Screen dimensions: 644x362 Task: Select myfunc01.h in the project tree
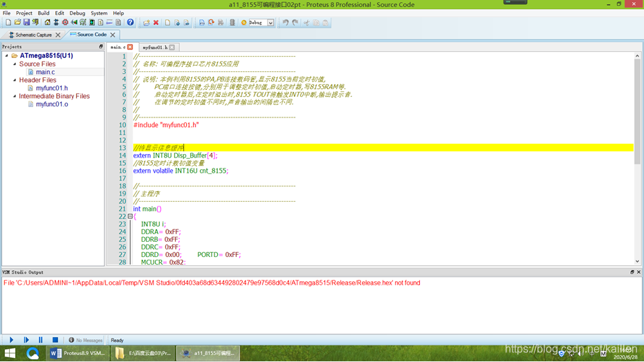pos(52,88)
